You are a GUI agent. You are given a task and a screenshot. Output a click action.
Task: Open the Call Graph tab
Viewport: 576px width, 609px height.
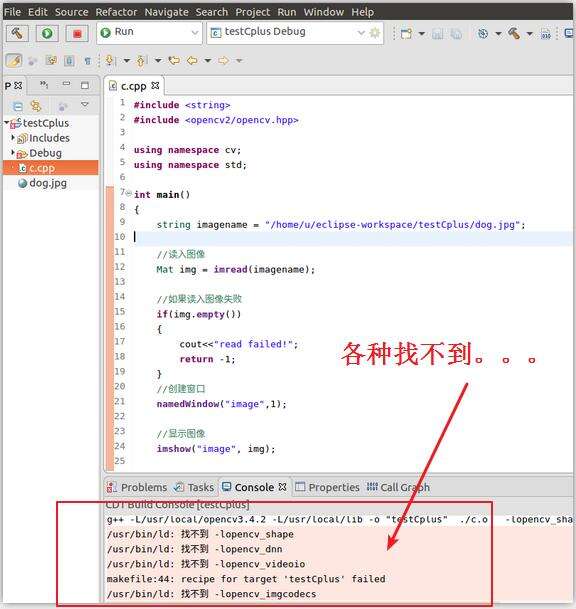tap(398, 487)
